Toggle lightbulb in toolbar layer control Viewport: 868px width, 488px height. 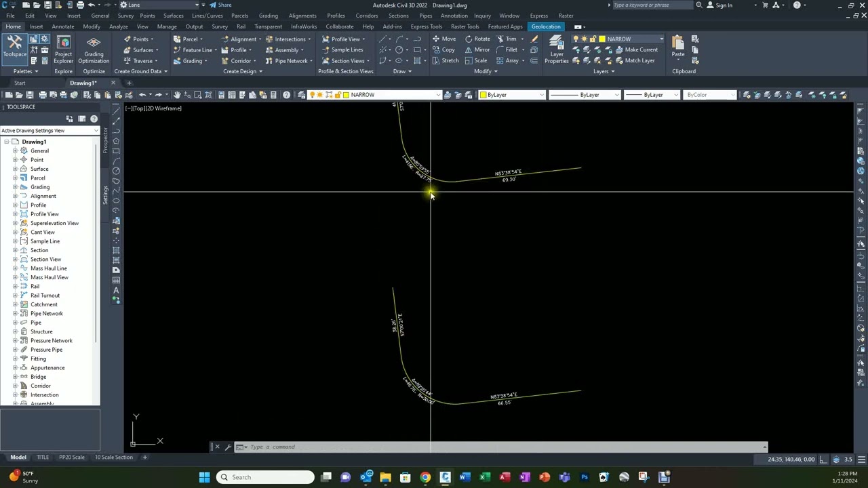[312, 95]
